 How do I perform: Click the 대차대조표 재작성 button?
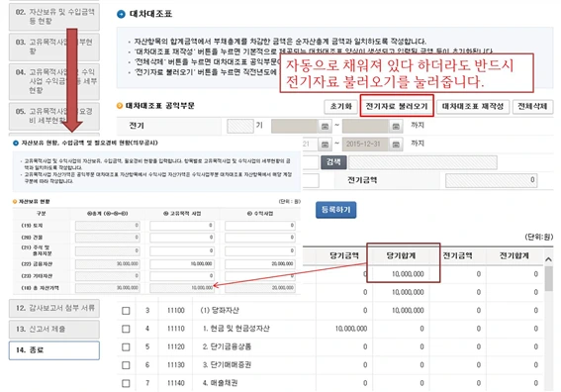473,106
